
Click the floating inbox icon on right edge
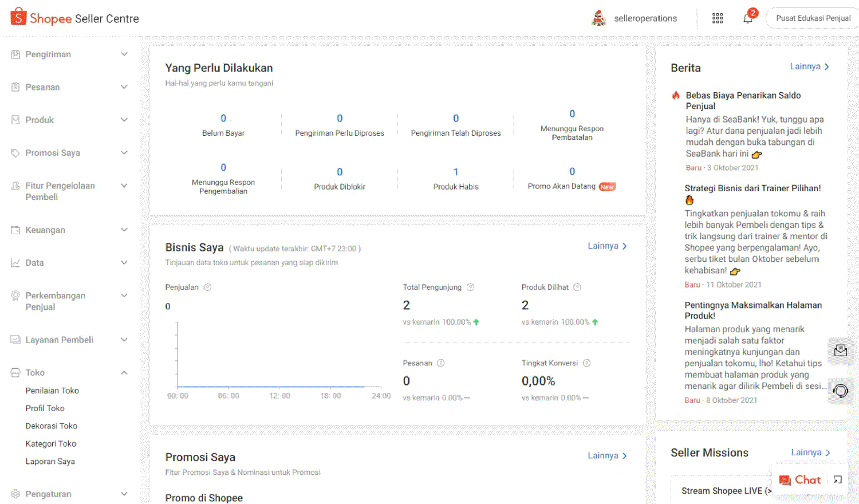coord(841,351)
